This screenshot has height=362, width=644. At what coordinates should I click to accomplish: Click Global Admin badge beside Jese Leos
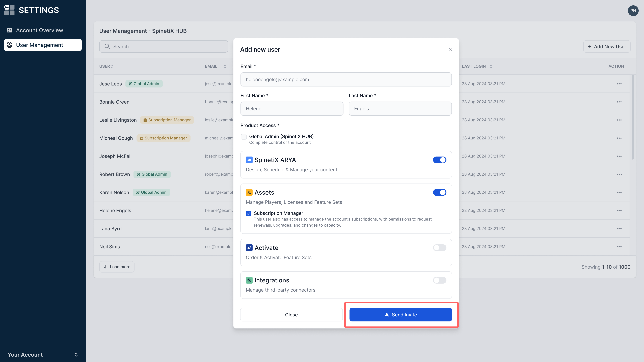144,84
